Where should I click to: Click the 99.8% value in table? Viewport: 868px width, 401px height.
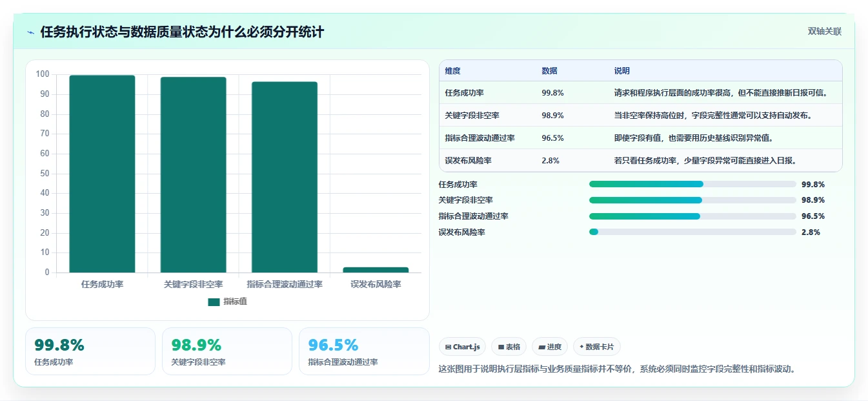[553, 93]
